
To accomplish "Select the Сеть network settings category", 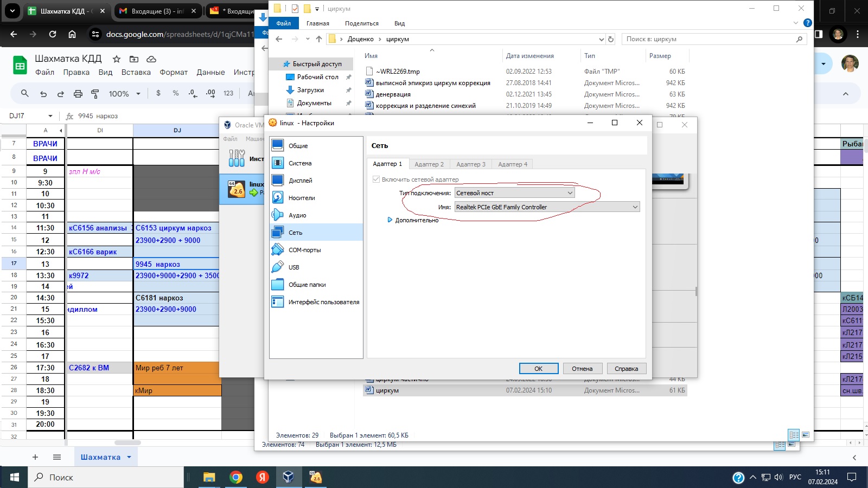I will [x=316, y=233].
